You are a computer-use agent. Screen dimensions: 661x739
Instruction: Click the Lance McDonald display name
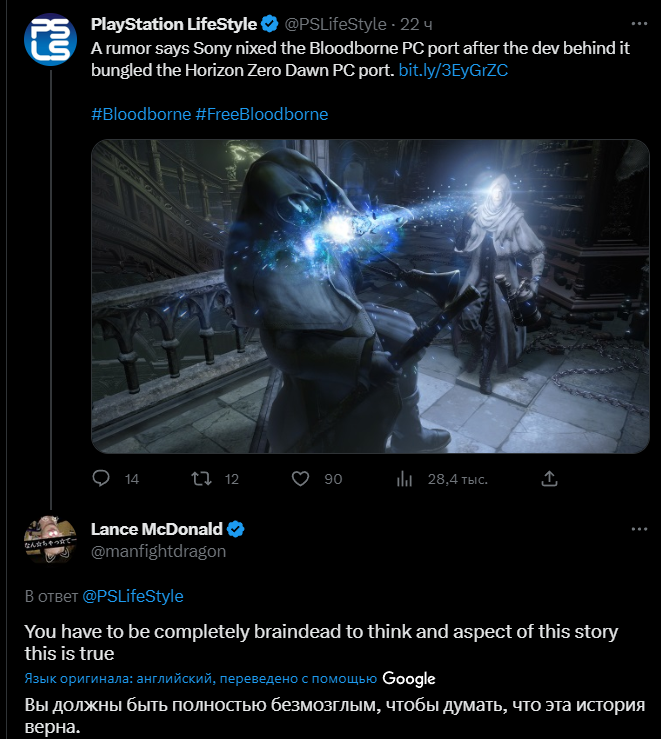pyautogui.click(x=156, y=529)
